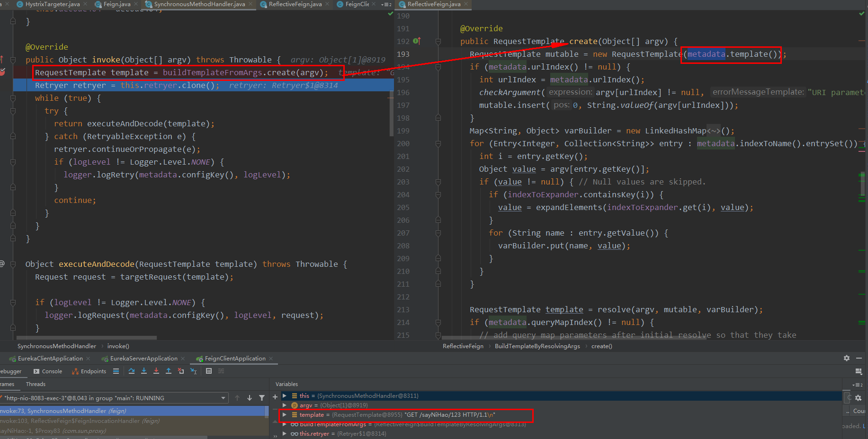
Task: Click the Evaluate Expression calculator icon
Action: click(209, 371)
